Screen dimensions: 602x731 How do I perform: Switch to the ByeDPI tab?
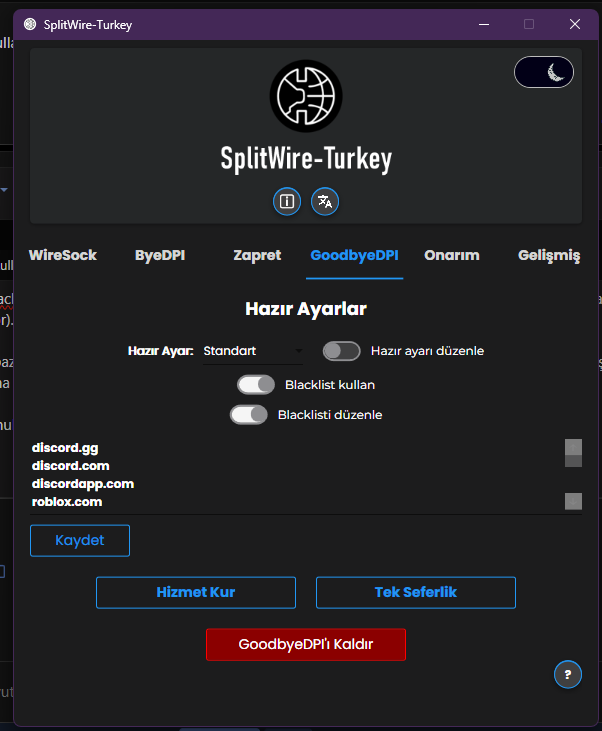(160, 255)
